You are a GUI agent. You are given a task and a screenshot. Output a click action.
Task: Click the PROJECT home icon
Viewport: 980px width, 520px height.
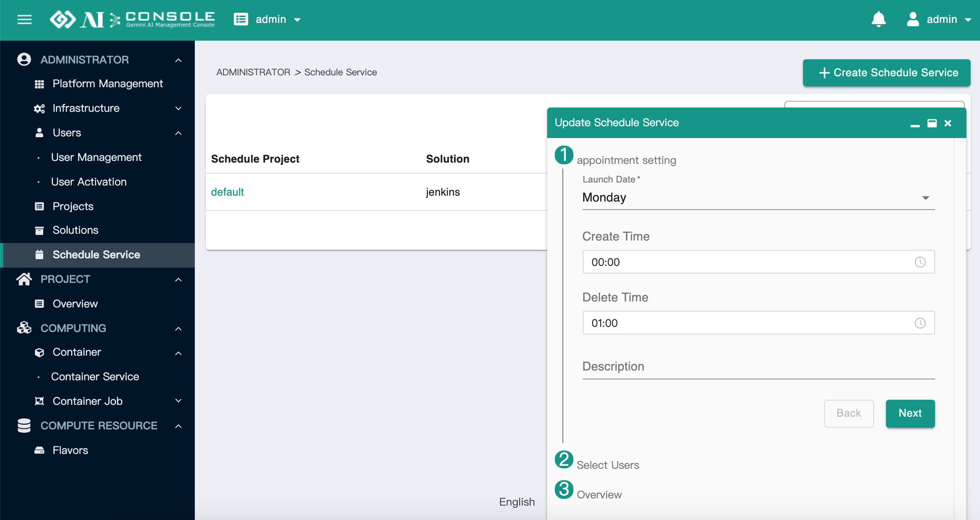pos(24,279)
